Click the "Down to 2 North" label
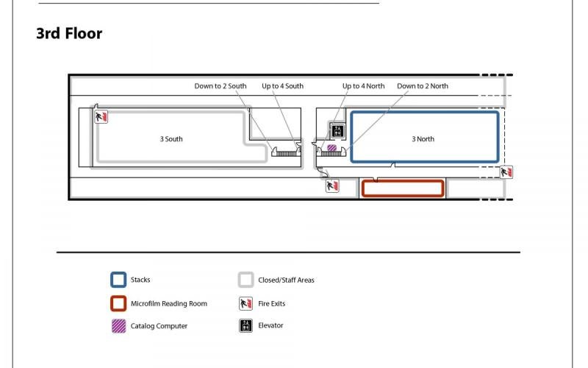The height and width of the screenshot is (368, 588). (423, 86)
